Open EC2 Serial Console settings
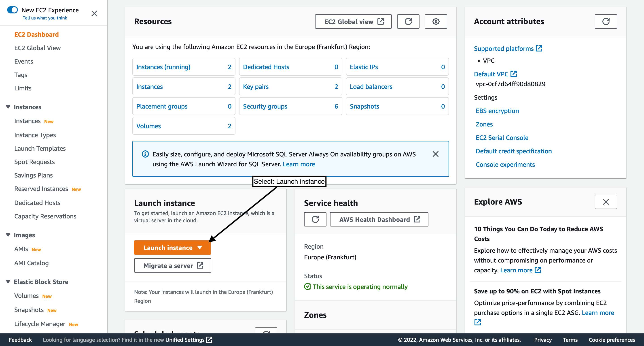 click(502, 138)
